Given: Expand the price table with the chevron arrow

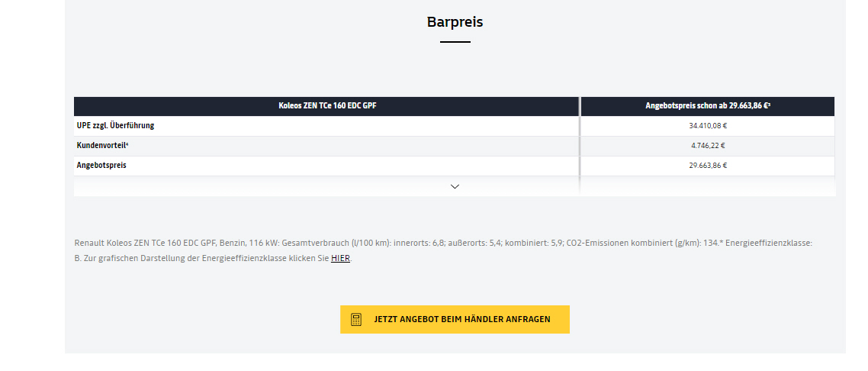Looking at the screenshot, I should point(455,186).
